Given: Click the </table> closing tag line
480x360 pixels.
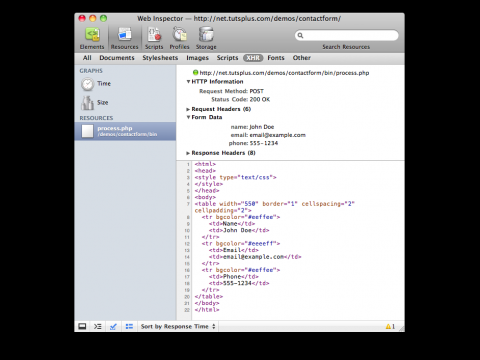Looking at the screenshot, I should pos(209,296).
